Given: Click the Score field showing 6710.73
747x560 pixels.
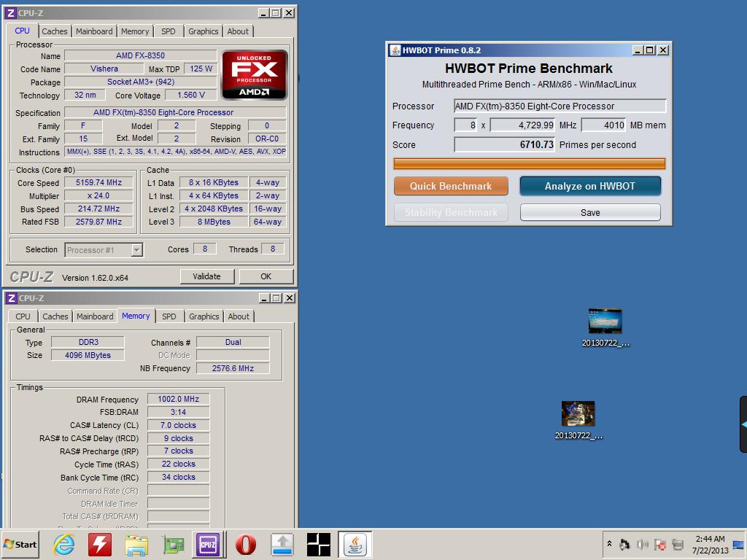Looking at the screenshot, I should click(x=505, y=144).
